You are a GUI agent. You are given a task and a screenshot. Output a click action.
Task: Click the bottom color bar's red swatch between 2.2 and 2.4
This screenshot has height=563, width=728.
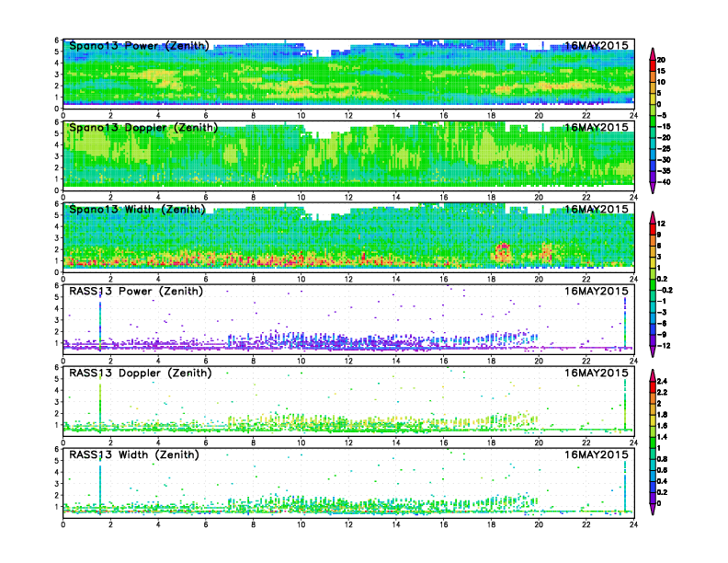click(653, 386)
